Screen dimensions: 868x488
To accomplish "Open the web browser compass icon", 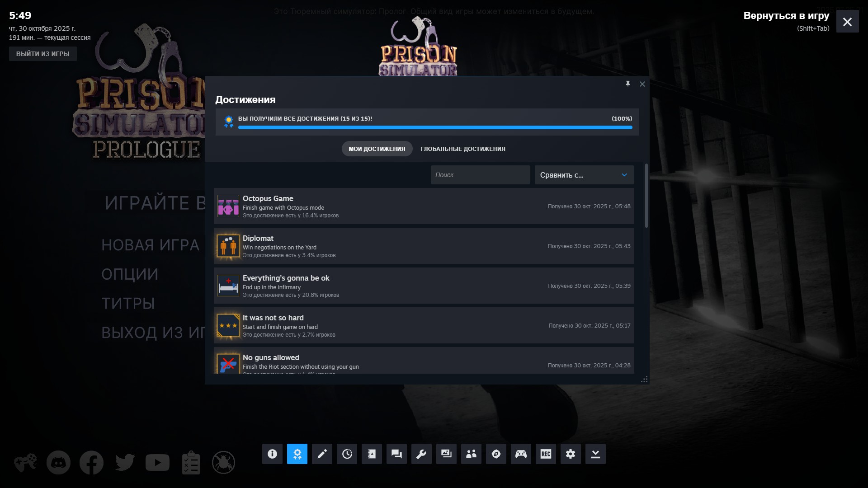I will click(496, 454).
